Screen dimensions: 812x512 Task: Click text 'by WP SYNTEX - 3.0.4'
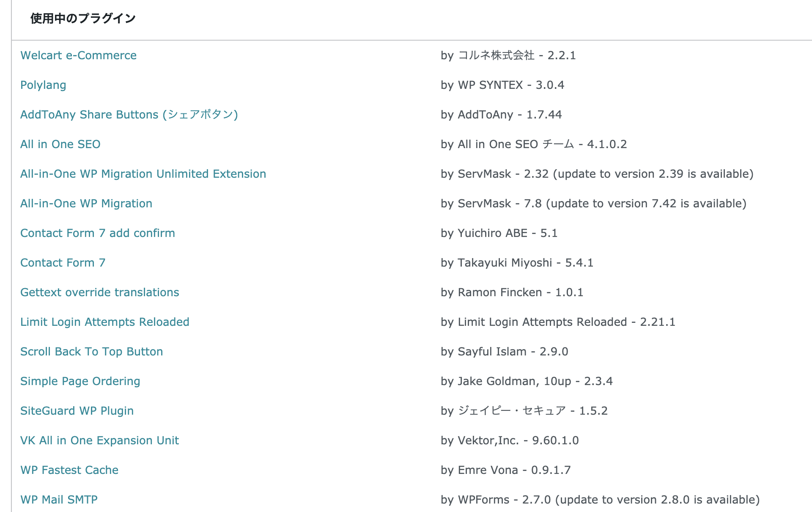502,85
